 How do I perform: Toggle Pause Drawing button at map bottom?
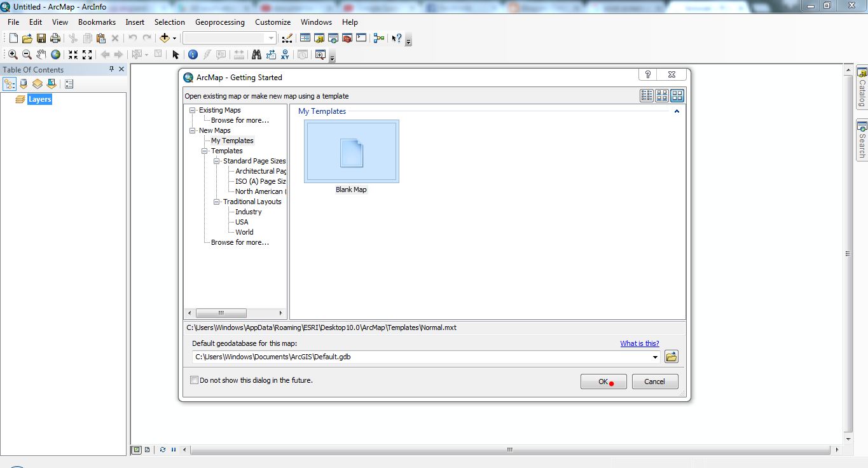coord(174,450)
